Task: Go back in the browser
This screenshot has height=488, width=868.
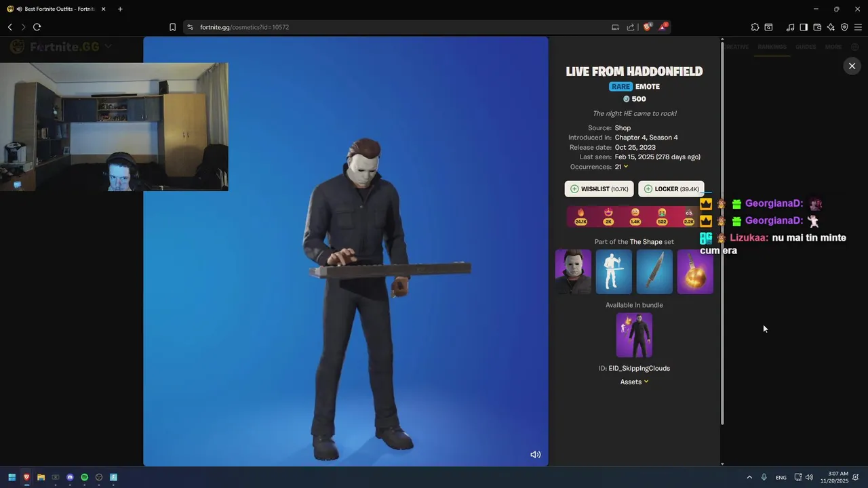Action: [10, 27]
